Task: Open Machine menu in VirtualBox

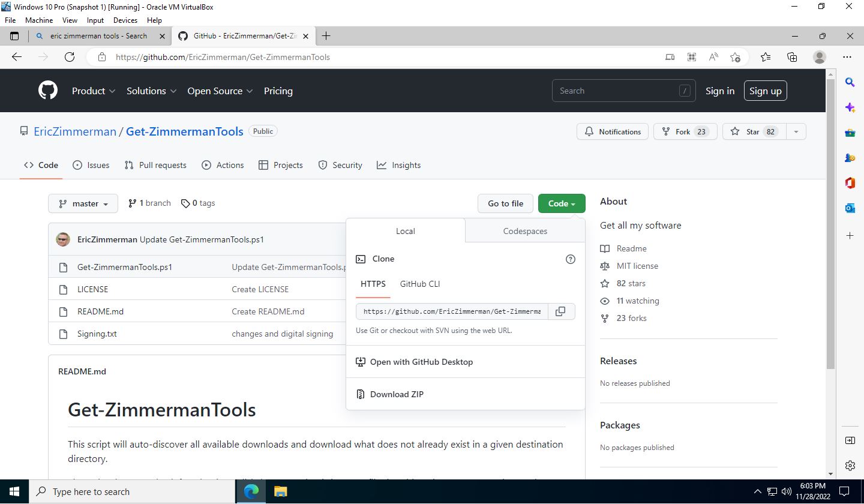Action: [x=39, y=20]
